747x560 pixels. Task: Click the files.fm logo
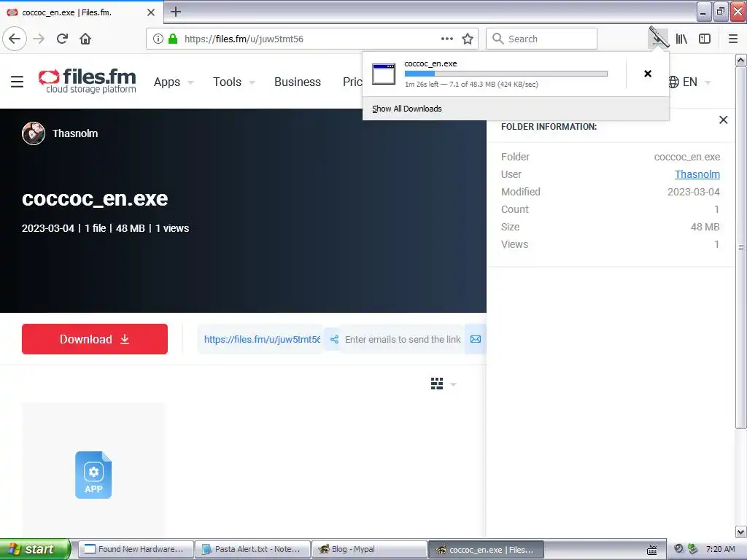(88, 80)
